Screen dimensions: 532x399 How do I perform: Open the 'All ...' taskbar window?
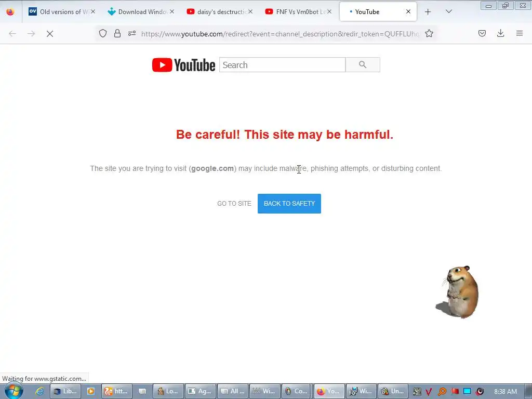click(233, 391)
